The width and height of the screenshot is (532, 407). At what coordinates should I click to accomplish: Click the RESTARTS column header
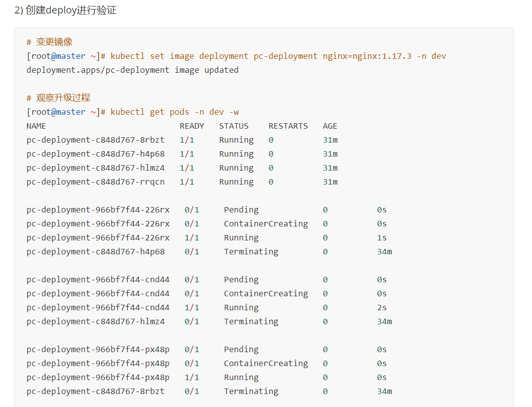[288, 126]
